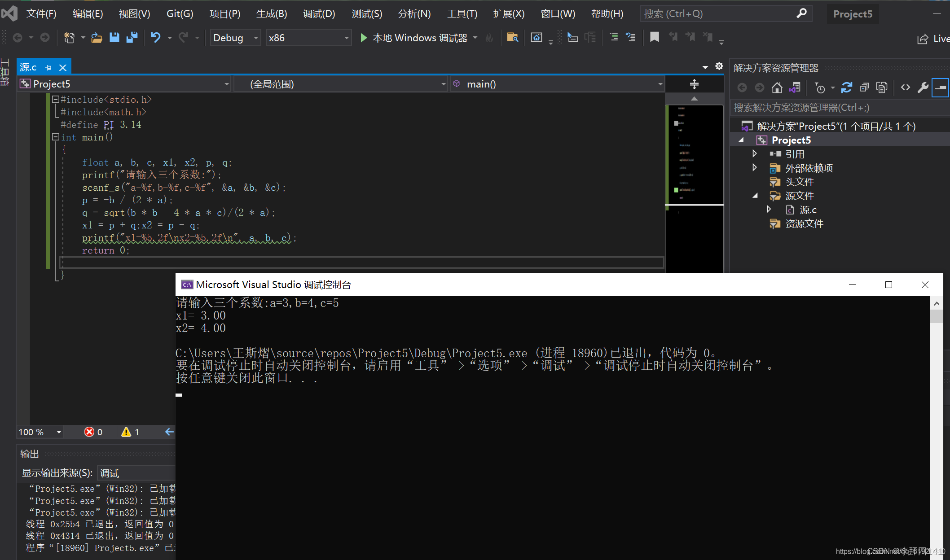Click the new project toolbar icon
Image resolution: width=950 pixels, height=560 pixels.
point(69,38)
